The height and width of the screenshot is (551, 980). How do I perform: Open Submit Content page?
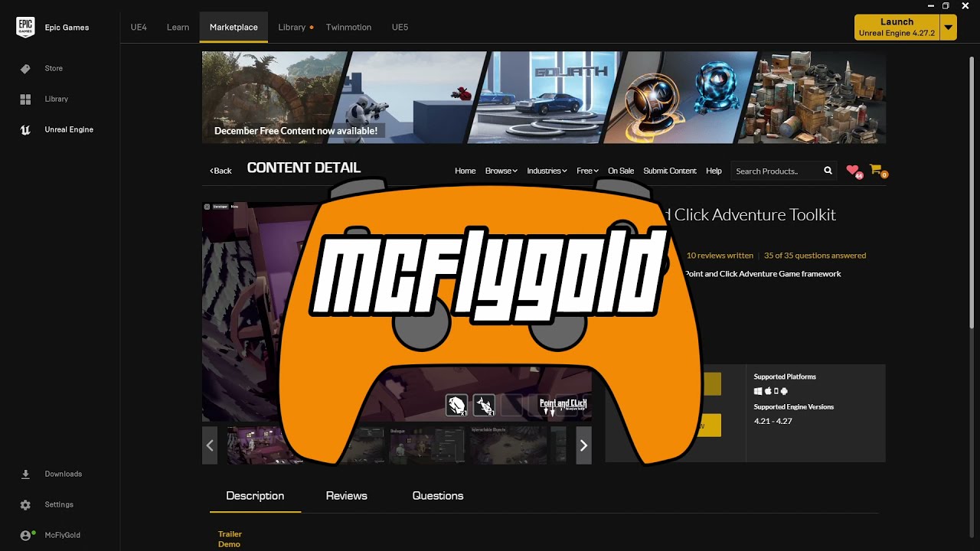coord(670,171)
